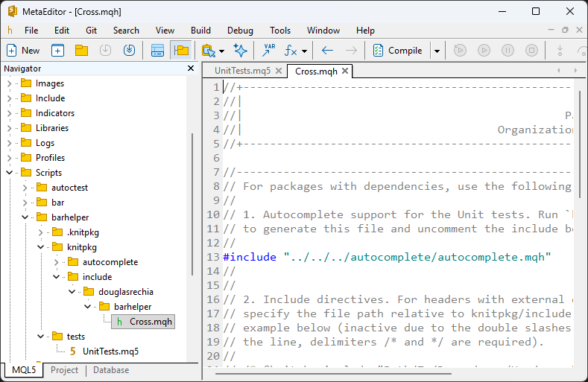Close the Navigator panel
This screenshot has height=382, width=588.
191,69
